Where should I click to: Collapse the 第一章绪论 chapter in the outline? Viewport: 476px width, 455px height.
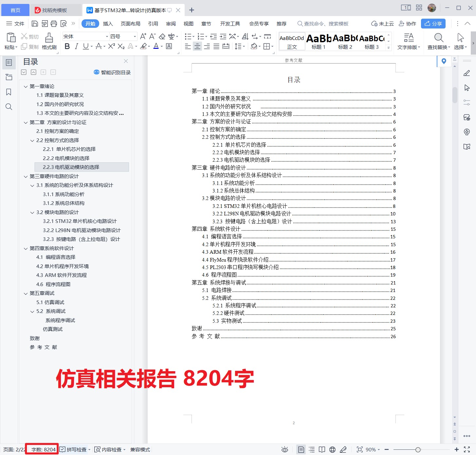[x=26, y=86]
